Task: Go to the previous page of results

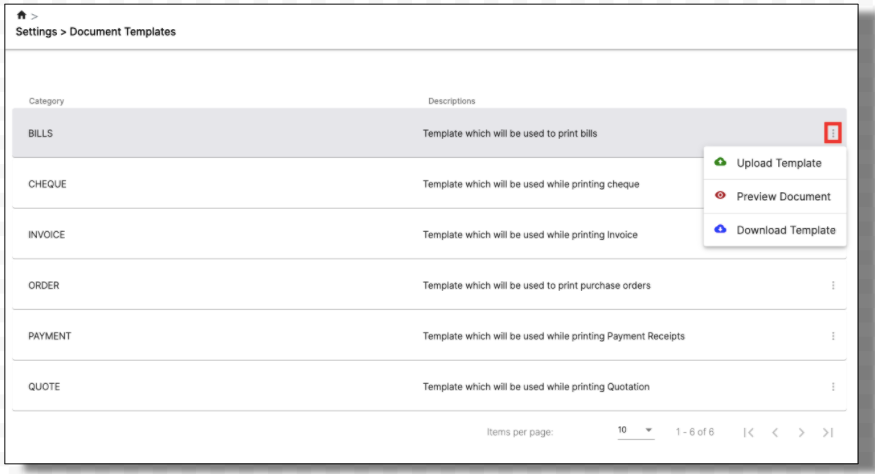Action: (775, 432)
